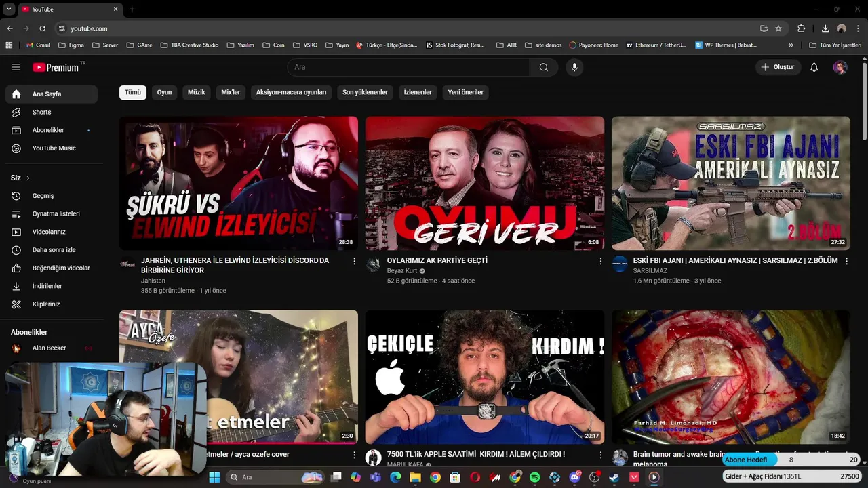Open Opera browser from the taskbar
Screen dimensions: 868x488
(475, 477)
